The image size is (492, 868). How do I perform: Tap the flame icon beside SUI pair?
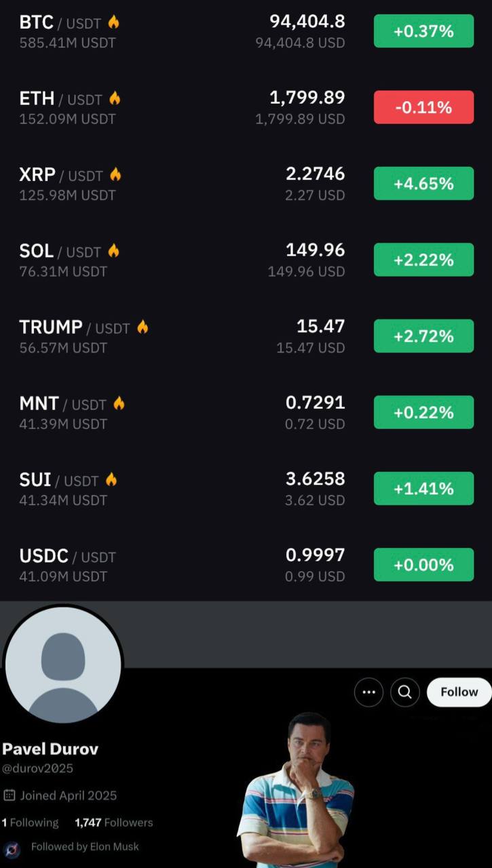(x=111, y=480)
